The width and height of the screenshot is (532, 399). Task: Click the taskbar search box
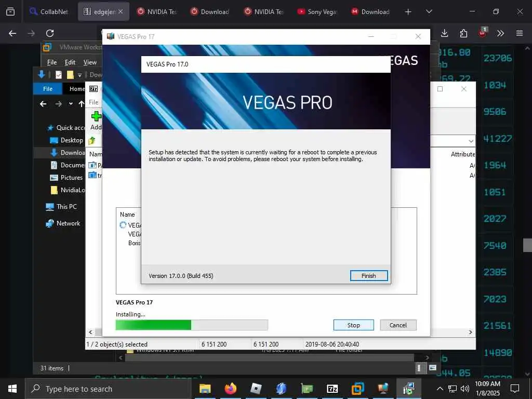pos(108,389)
